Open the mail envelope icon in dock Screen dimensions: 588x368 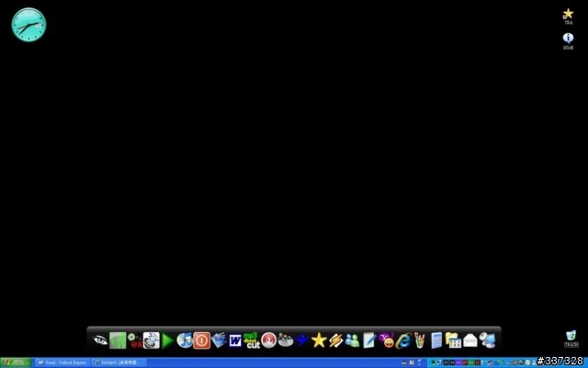pos(469,340)
